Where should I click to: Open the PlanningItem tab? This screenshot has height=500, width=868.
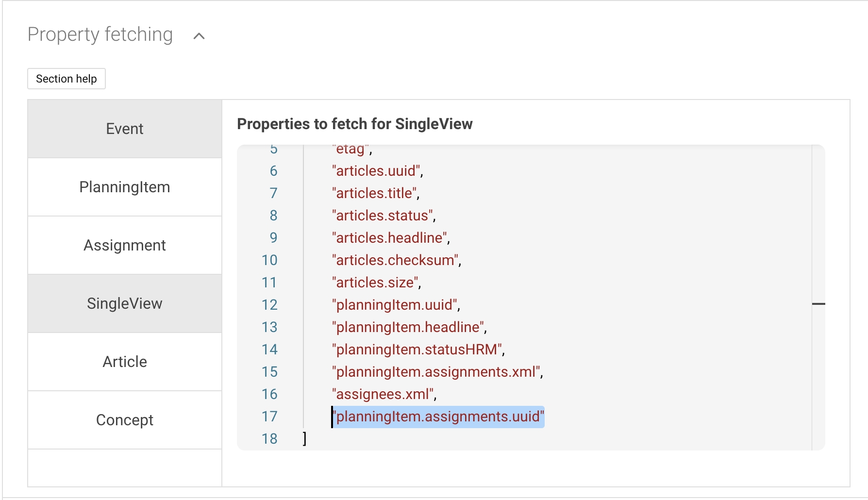(125, 187)
